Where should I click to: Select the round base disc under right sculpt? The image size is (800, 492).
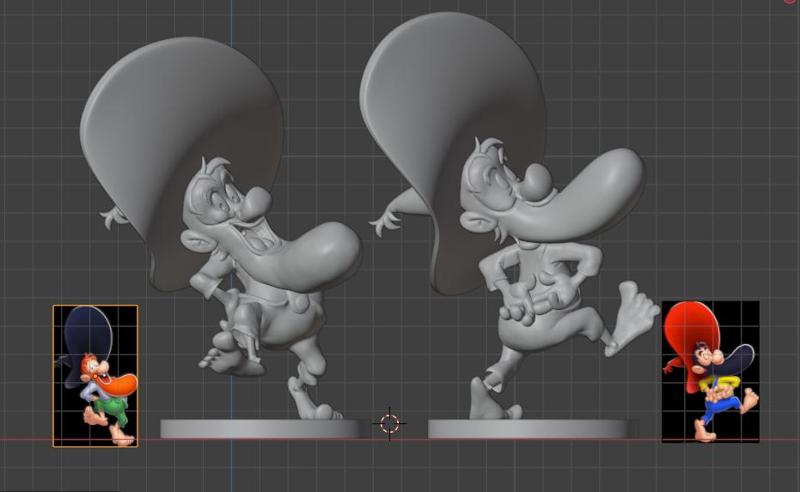pos(528,429)
